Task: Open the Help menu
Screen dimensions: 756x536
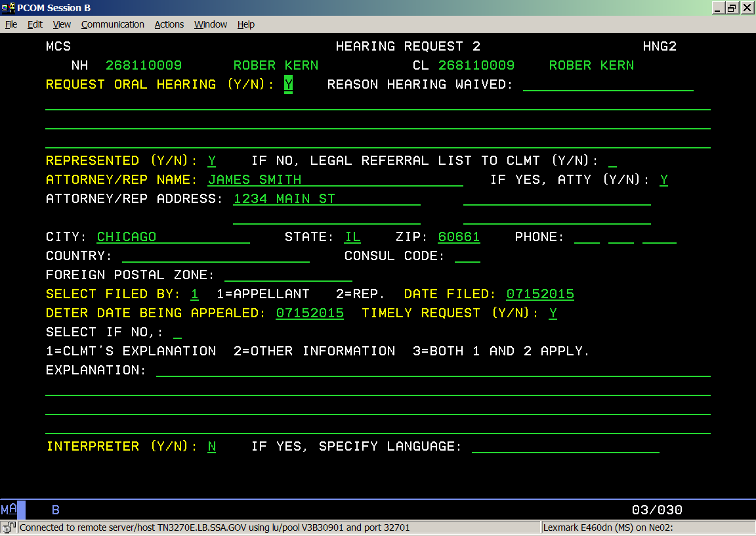Action: 245,24
